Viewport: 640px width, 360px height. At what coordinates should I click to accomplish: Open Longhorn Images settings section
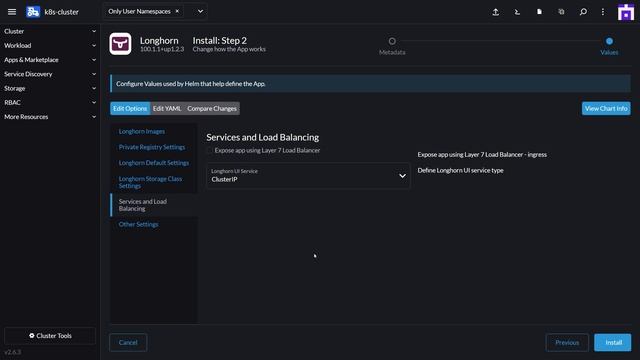click(x=142, y=131)
